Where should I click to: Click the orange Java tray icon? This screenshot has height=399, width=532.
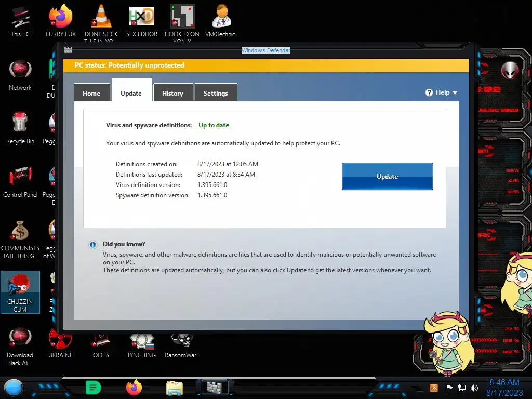434,388
